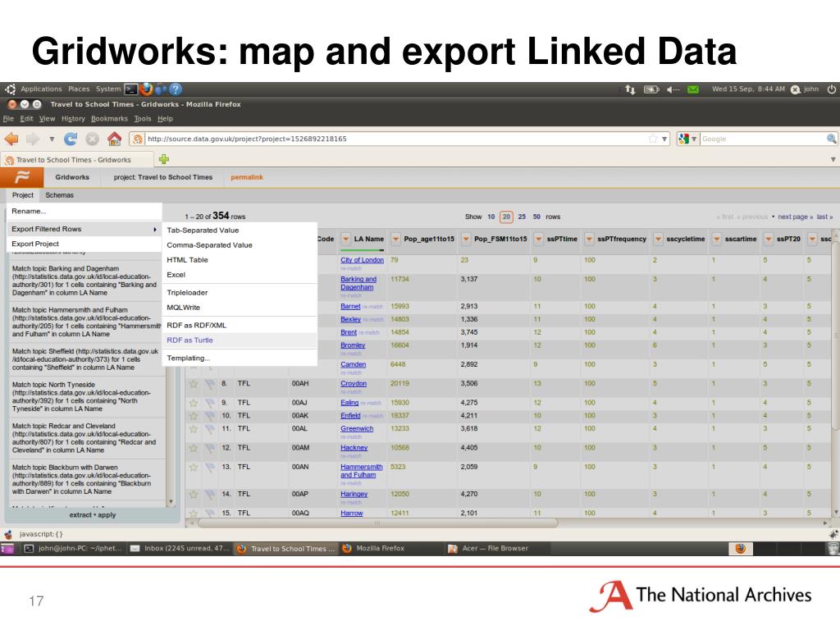Click the extract link in the history panel
This screenshot has height=630, width=840.
point(80,515)
